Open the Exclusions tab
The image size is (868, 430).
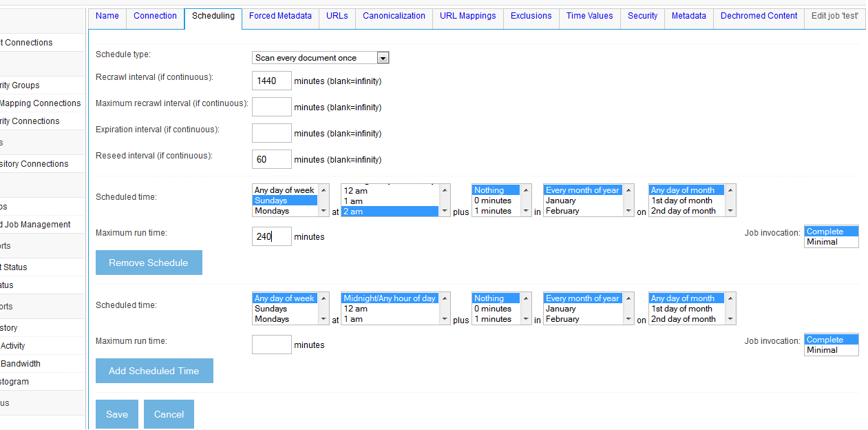coord(531,15)
